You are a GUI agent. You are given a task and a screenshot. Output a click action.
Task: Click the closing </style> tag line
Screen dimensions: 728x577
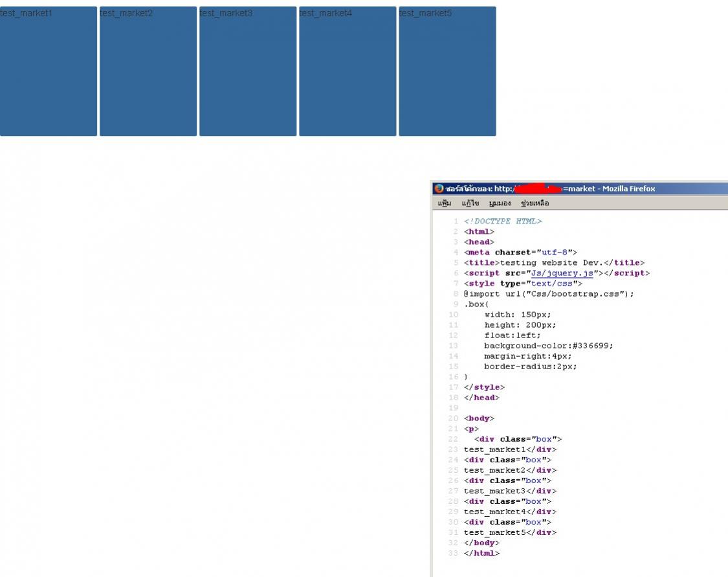pyautogui.click(x=484, y=387)
